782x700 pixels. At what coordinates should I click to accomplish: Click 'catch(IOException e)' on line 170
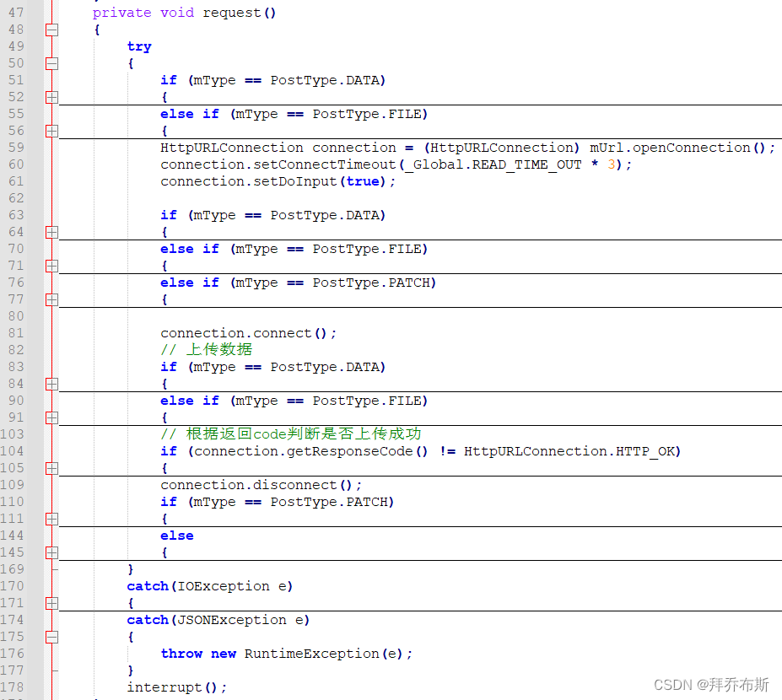(210, 586)
